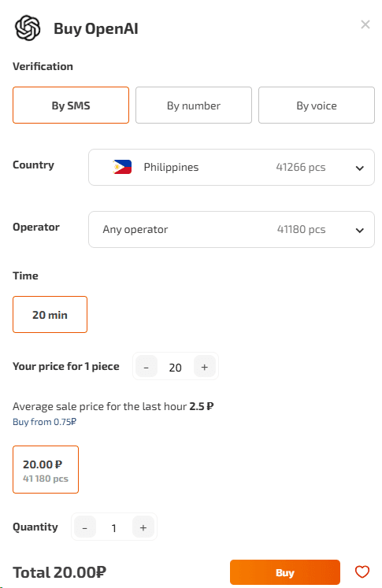The image size is (382, 588).
Task: Select By SMS verification
Action: (x=71, y=105)
